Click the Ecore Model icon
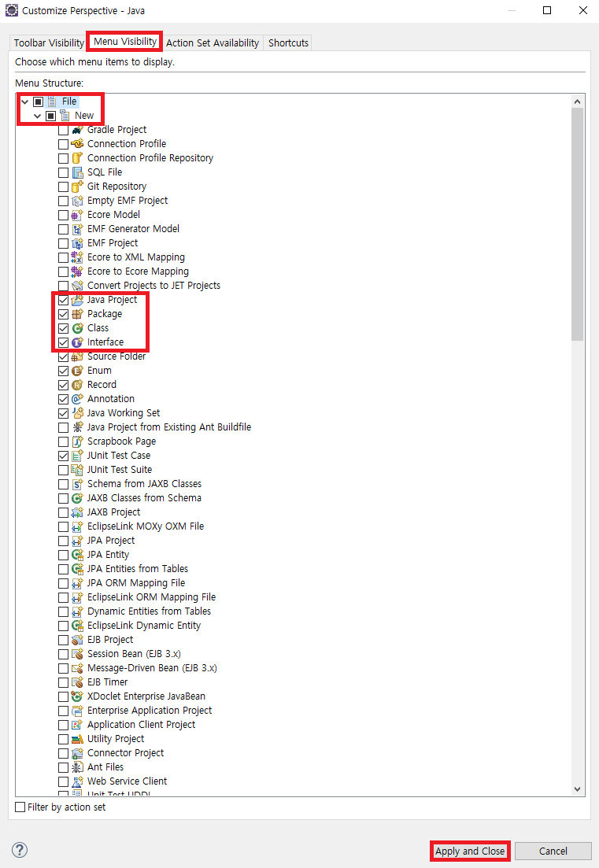 [77, 215]
